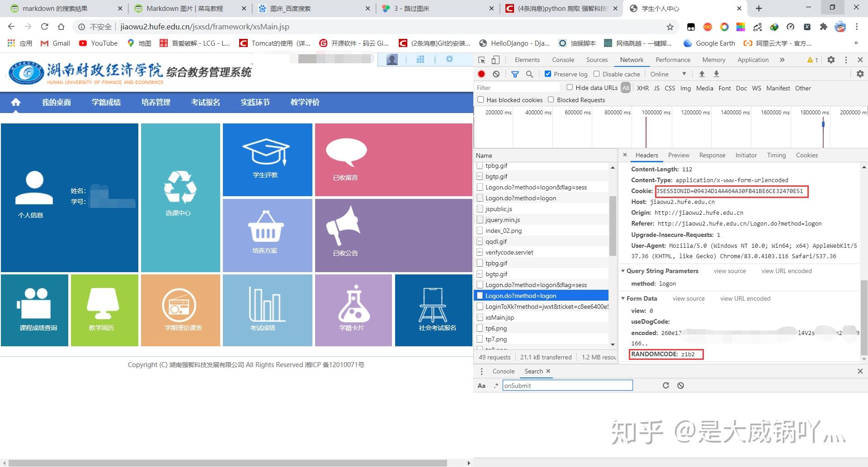Select the XHR request type filter
This screenshot has width=868, height=467.
(x=642, y=88)
